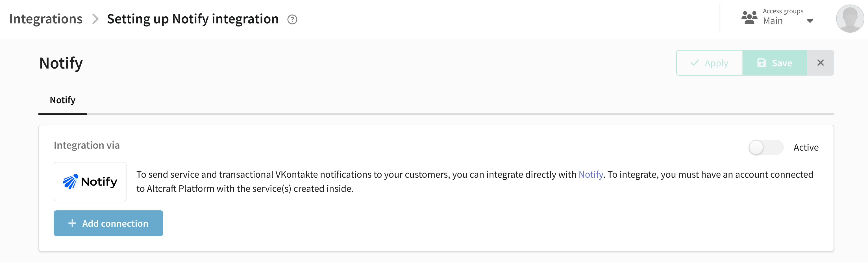Click the Active label beside the switch

tap(806, 147)
